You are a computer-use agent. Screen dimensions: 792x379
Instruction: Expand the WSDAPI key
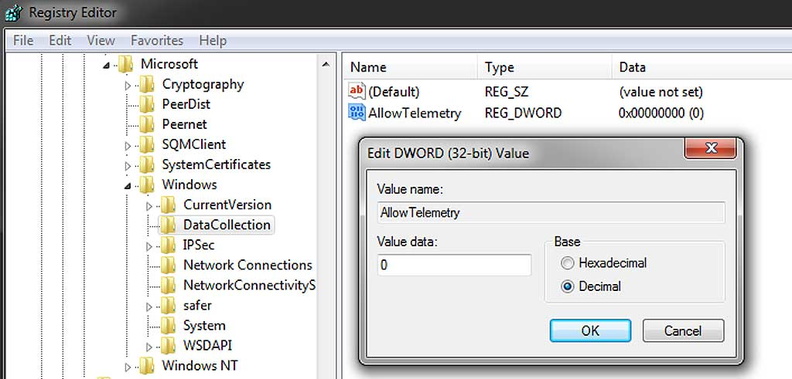(x=148, y=347)
